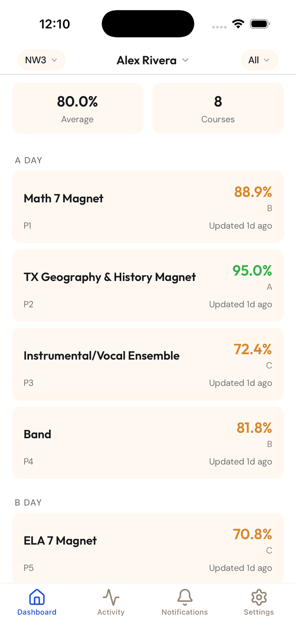Select the 80.0% Average summary card
Image resolution: width=296 pixels, height=644 pixels.
coord(77,108)
